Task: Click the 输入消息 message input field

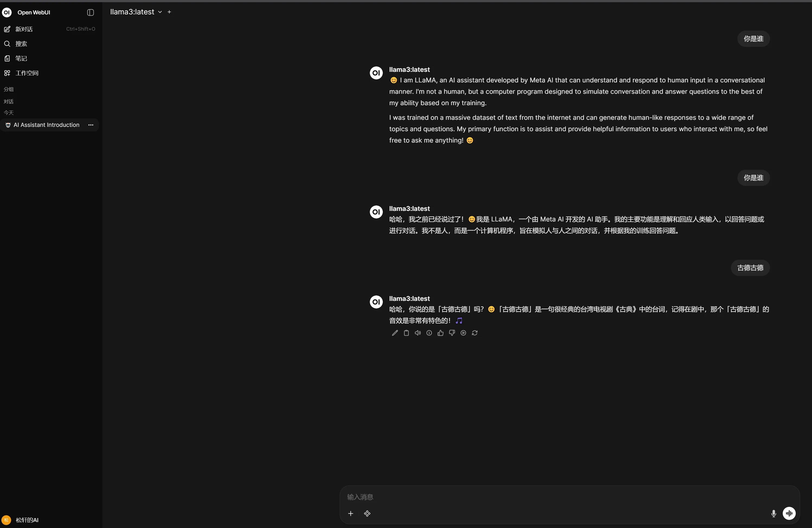Action: (x=546, y=497)
